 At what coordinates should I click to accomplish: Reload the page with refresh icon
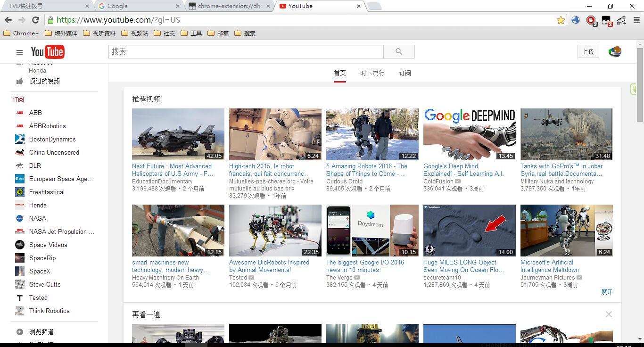[35, 20]
